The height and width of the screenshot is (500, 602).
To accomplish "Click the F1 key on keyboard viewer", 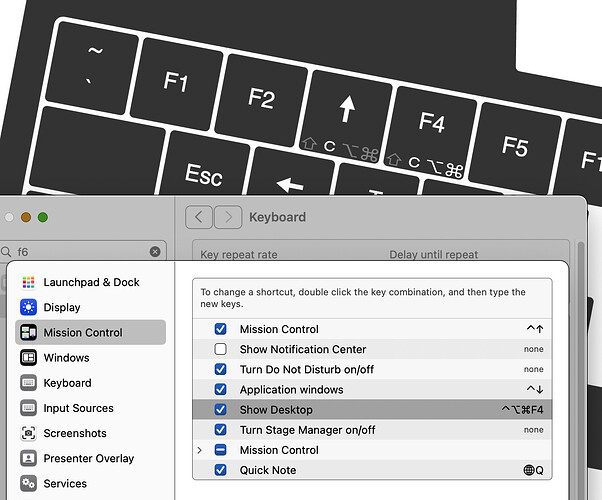I will (177, 83).
